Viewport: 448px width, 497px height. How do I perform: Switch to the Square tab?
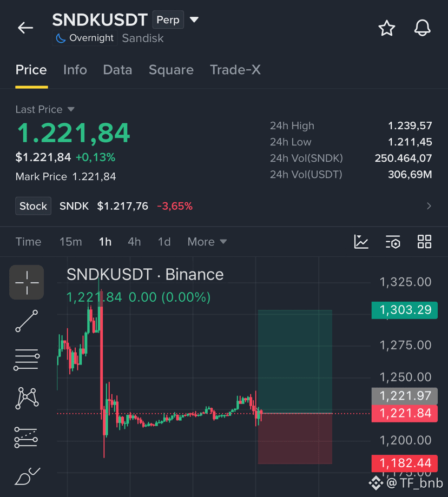click(x=171, y=70)
